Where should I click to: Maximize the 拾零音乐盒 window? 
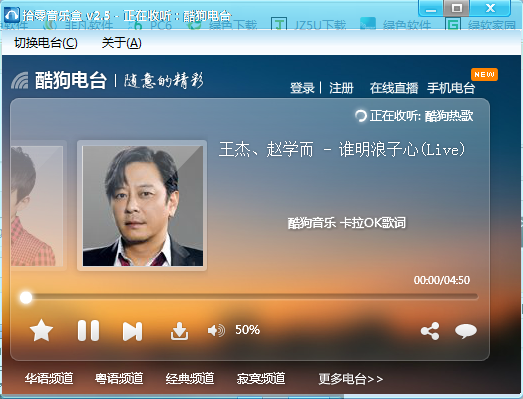(456, 8)
